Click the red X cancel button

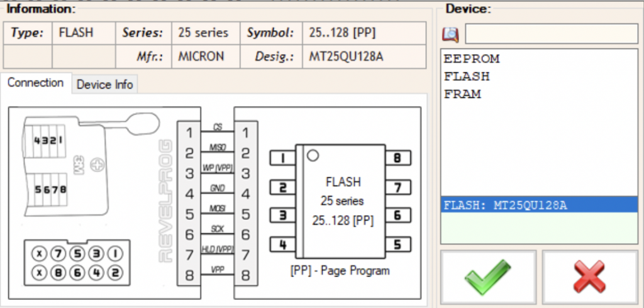589,277
